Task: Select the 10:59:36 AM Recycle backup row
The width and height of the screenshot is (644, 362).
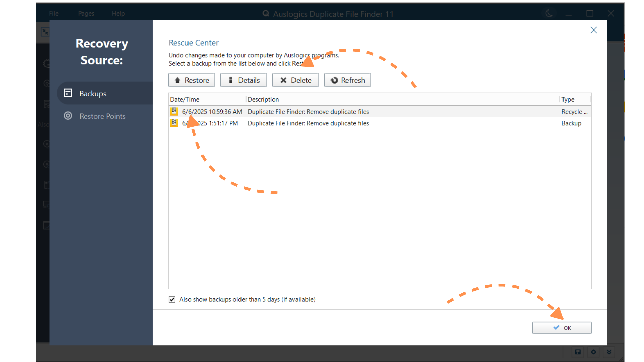Action: tap(308, 112)
